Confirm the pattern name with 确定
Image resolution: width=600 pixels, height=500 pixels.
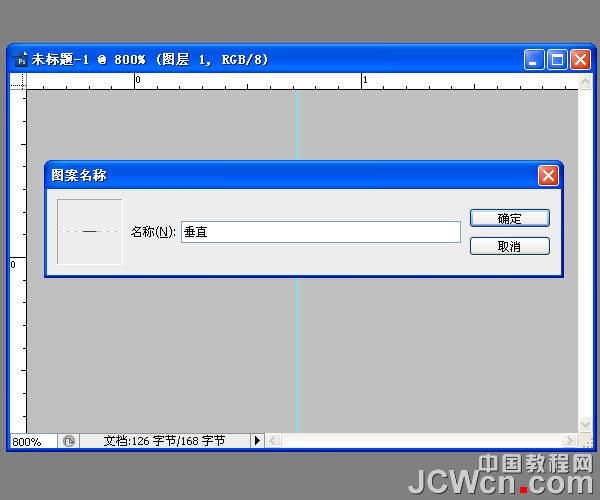click(x=510, y=218)
